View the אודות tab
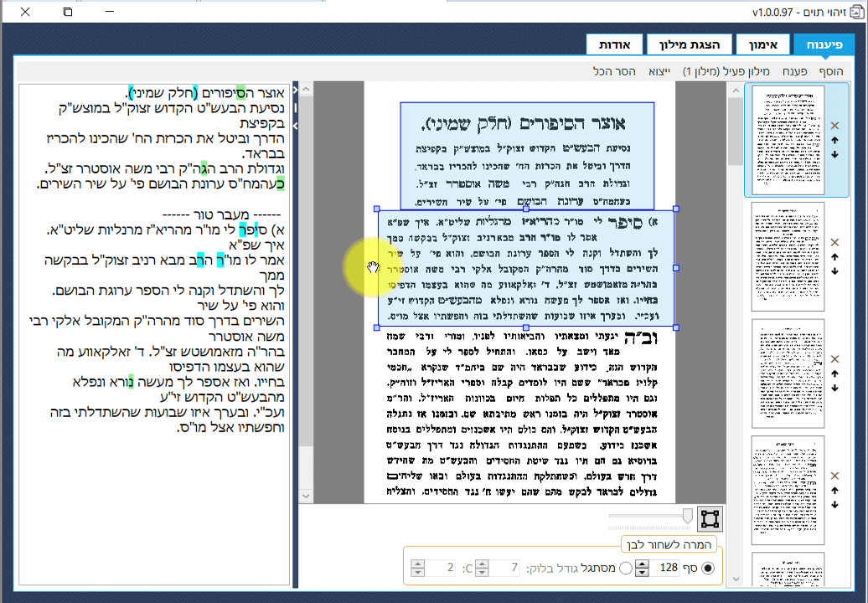868x603 pixels. click(614, 44)
